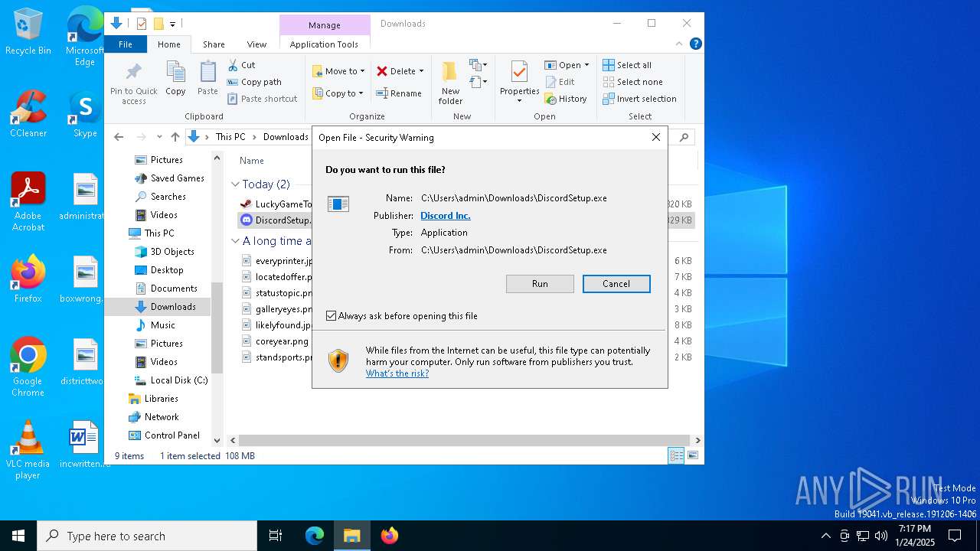980x551 pixels.
Task: Click Edit in the Open group
Action: (x=560, y=82)
